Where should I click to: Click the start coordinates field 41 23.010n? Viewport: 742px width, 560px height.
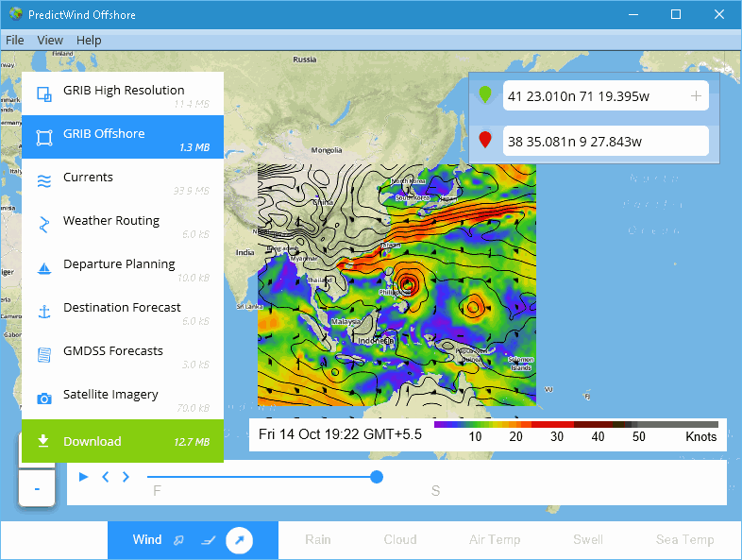pos(606,95)
